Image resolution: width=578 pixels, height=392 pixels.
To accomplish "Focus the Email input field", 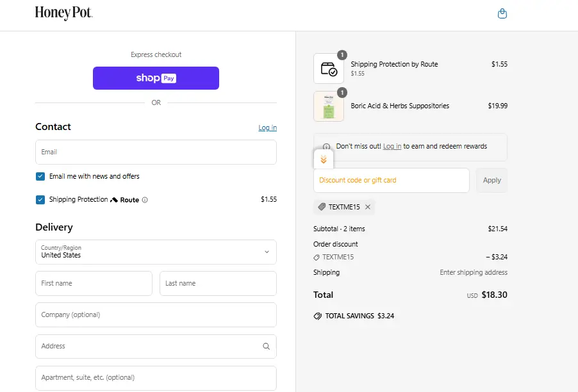I will pyautogui.click(x=156, y=152).
